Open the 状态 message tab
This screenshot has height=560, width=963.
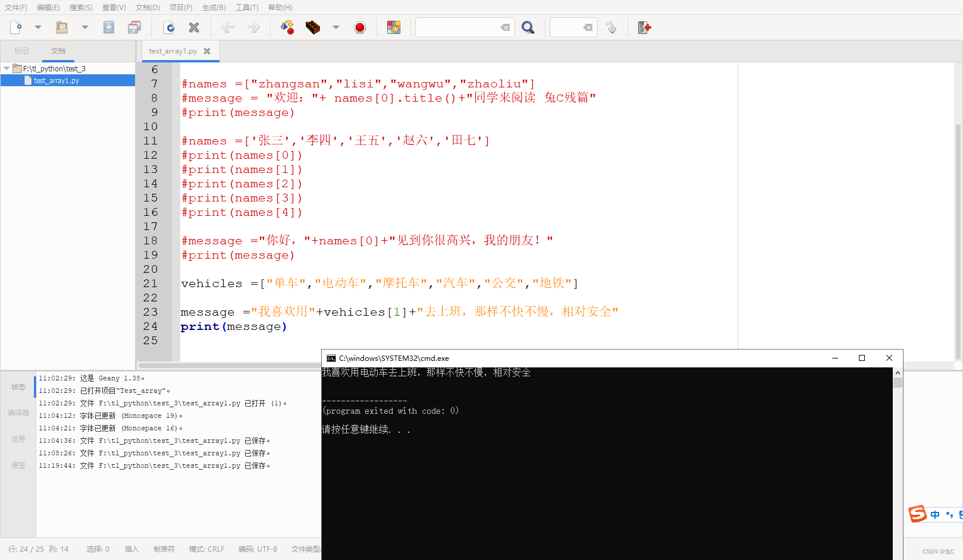tap(18, 387)
